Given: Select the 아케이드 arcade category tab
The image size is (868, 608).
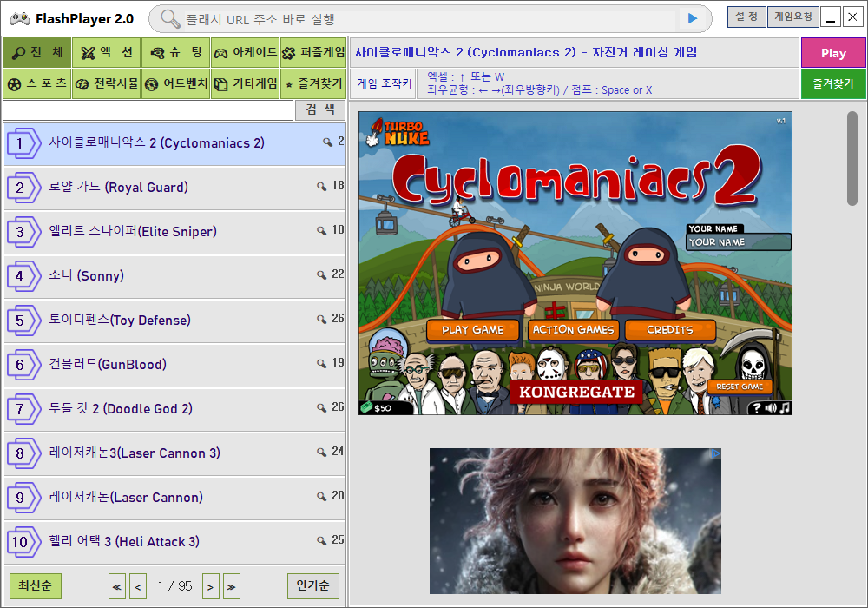Looking at the screenshot, I should (x=246, y=53).
